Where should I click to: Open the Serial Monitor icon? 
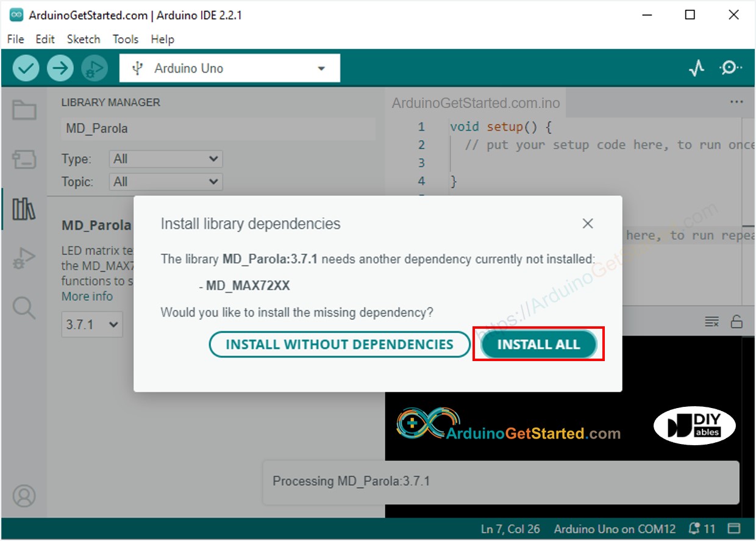point(730,68)
